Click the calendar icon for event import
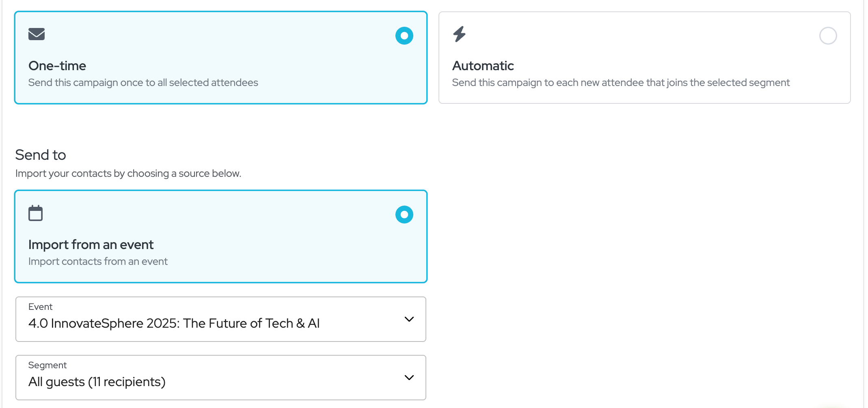This screenshot has width=868, height=408. [36, 213]
